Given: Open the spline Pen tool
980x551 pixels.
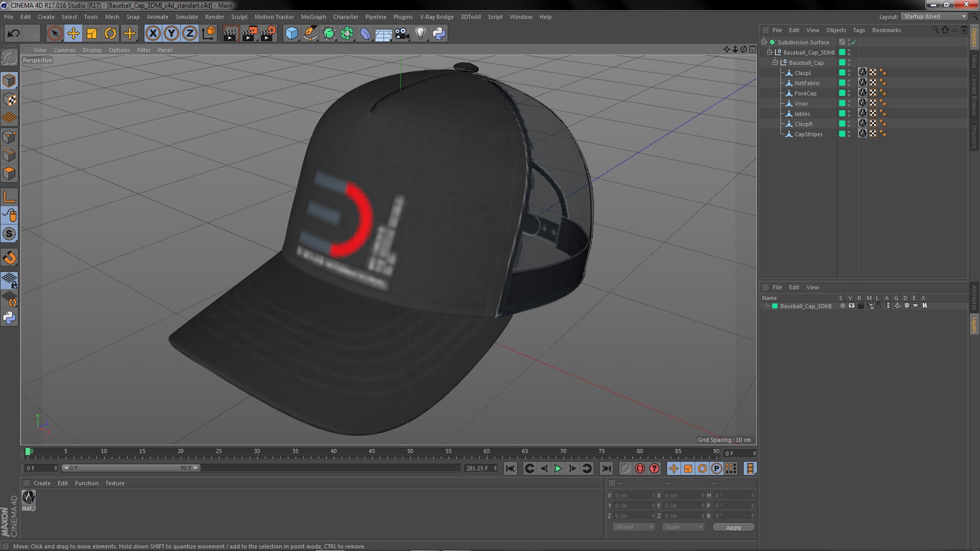Looking at the screenshot, I should point(310,34).
